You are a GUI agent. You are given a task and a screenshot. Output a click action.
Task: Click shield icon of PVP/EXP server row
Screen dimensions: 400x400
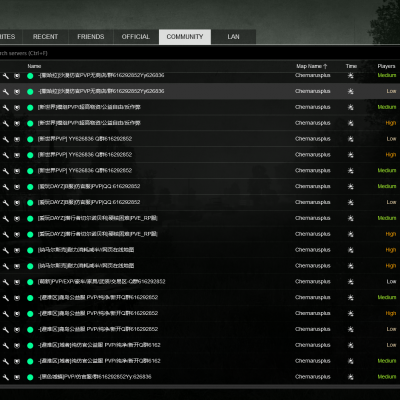[17, 282]
